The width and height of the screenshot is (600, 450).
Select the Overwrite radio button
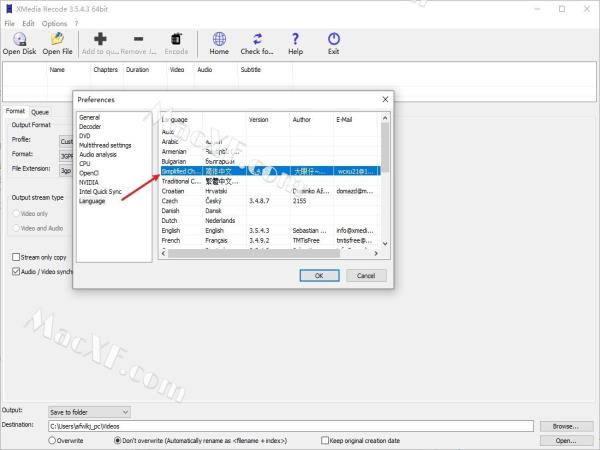(x=52, y=441)
